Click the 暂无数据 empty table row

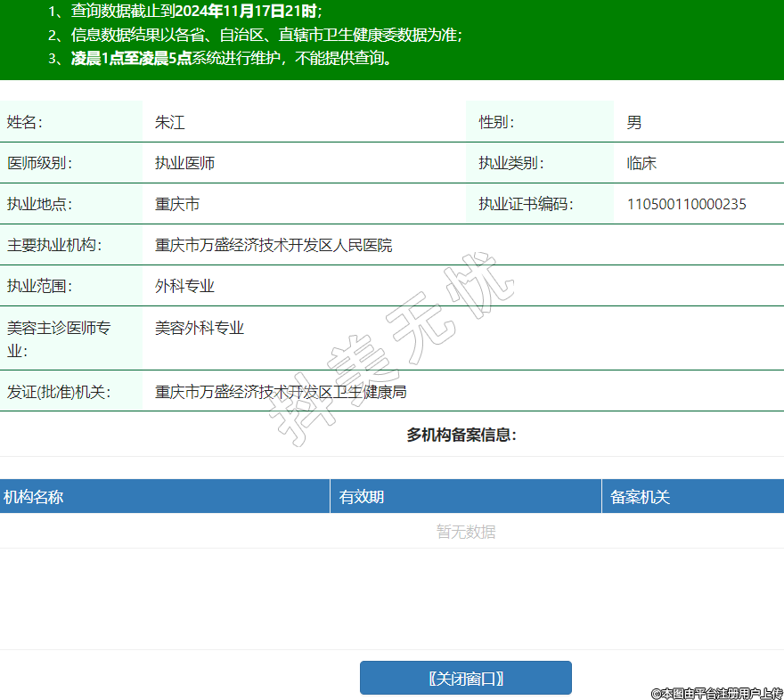pyautogui.click(x=465, y=532)
